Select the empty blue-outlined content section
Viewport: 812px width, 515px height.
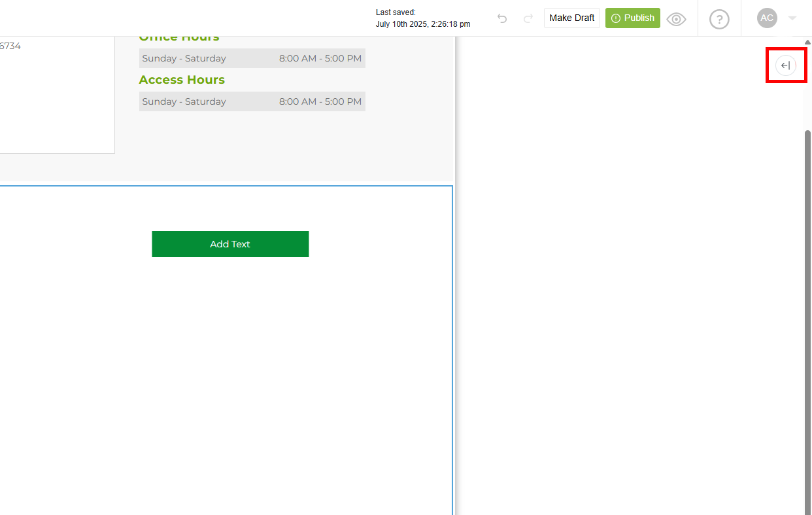226,380
